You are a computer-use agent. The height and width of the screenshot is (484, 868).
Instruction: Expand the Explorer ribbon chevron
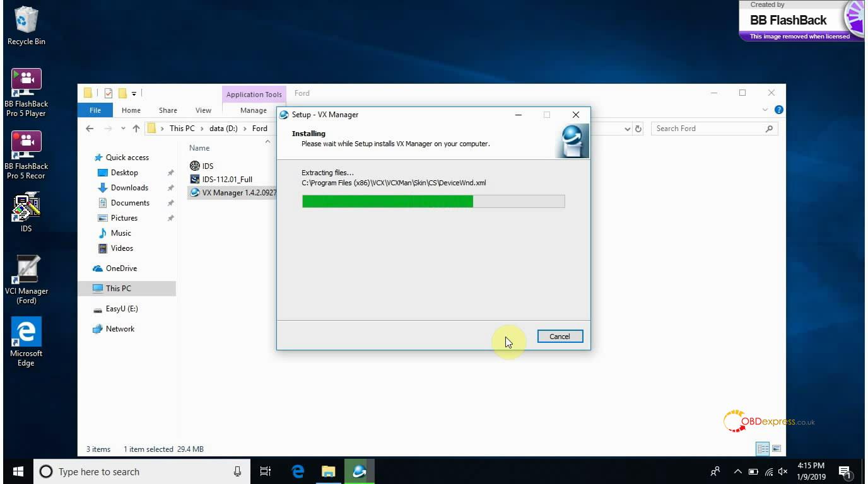click(765, 110)
